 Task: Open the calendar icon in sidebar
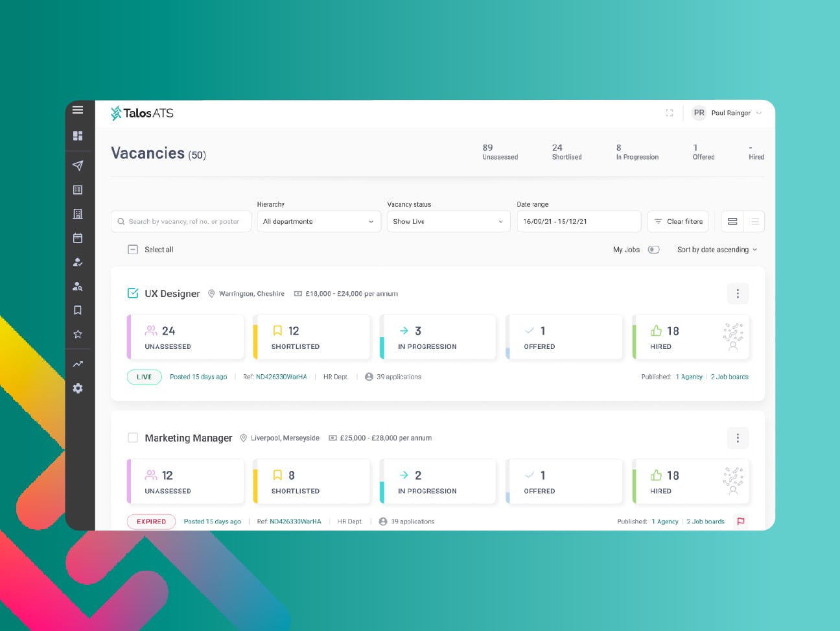pyautogui.click(x=78, y=238)
